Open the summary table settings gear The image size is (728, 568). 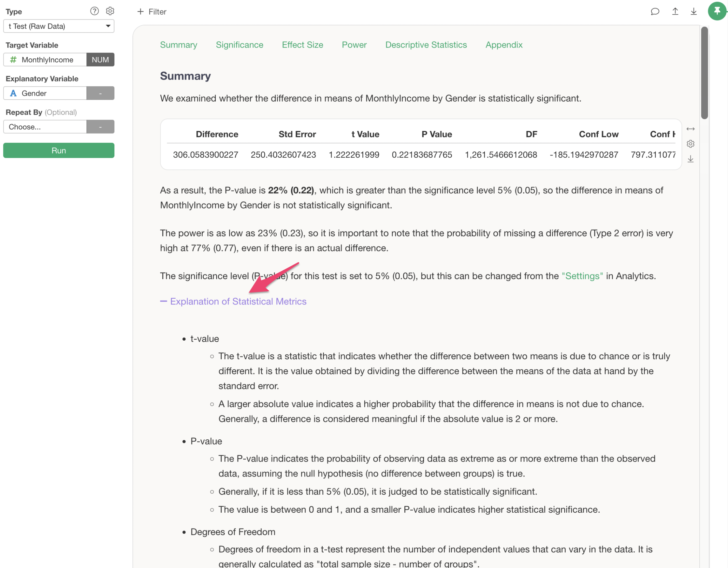point(690,144)
